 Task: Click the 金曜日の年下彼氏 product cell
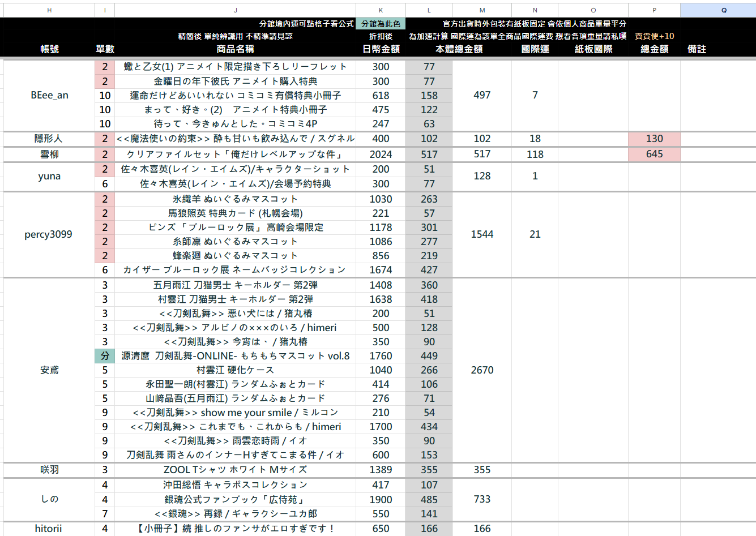(x=235, y=82)
